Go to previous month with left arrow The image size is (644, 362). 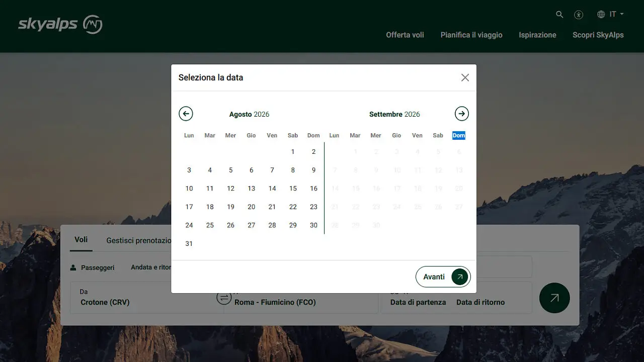(186, 114)
